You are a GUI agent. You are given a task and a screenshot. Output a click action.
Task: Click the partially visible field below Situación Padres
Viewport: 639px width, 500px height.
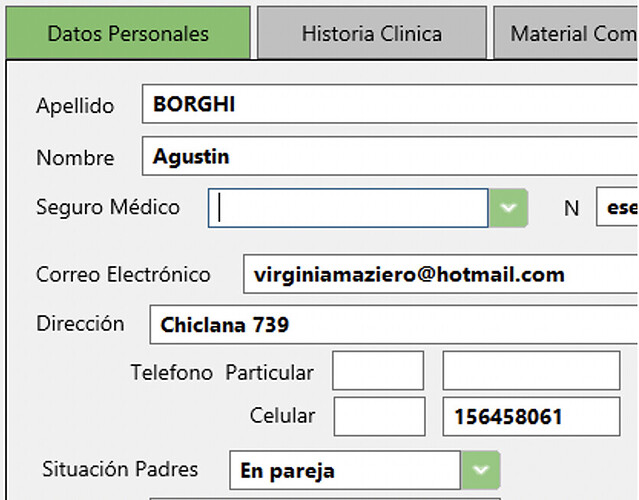325,498
